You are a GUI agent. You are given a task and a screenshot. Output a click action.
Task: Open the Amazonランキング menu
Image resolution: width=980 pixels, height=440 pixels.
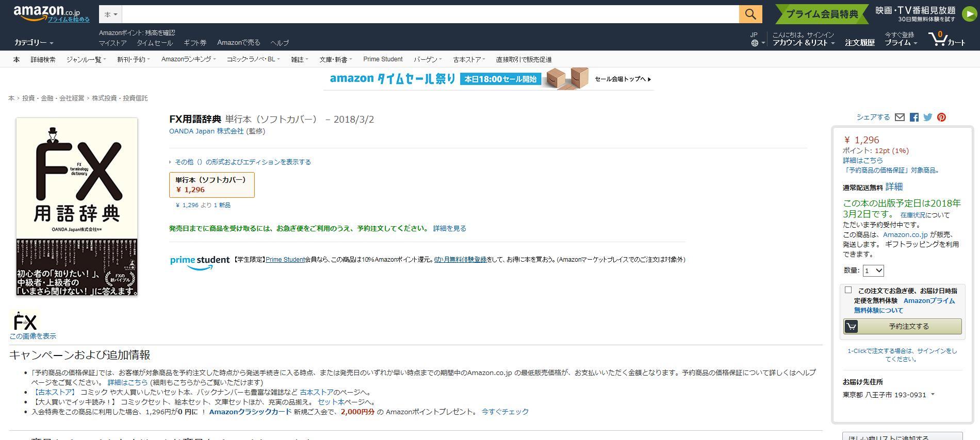(x=188, y=59)
